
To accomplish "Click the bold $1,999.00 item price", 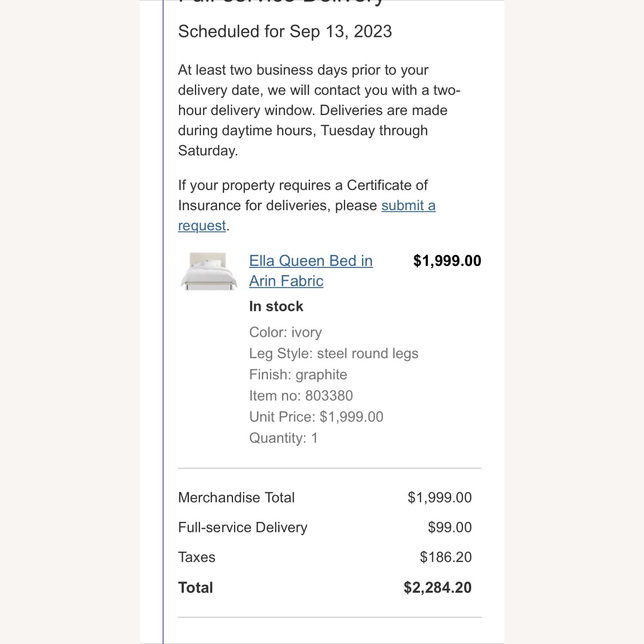I will pyautogui.click(x=447, y=261).
